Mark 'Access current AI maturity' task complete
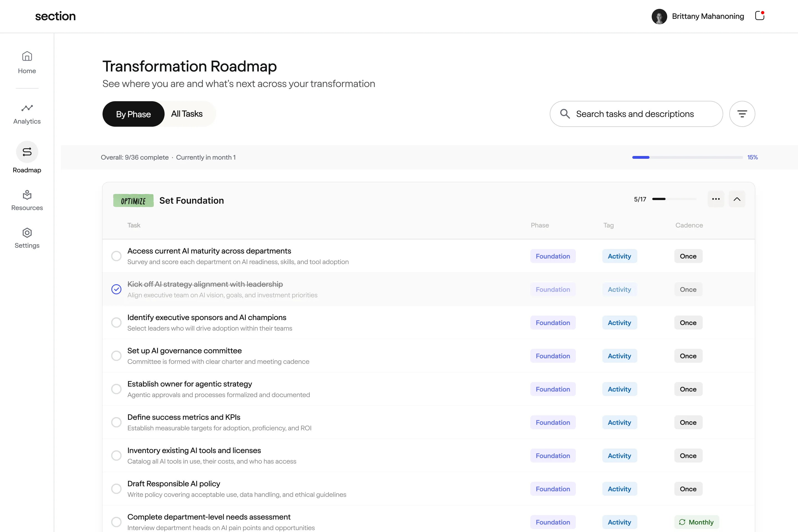 (116, 256)
